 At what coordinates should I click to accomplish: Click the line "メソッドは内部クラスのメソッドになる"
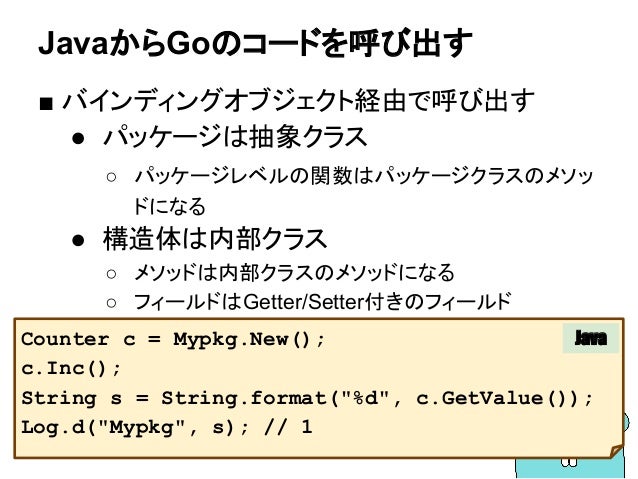pos(294,273)
